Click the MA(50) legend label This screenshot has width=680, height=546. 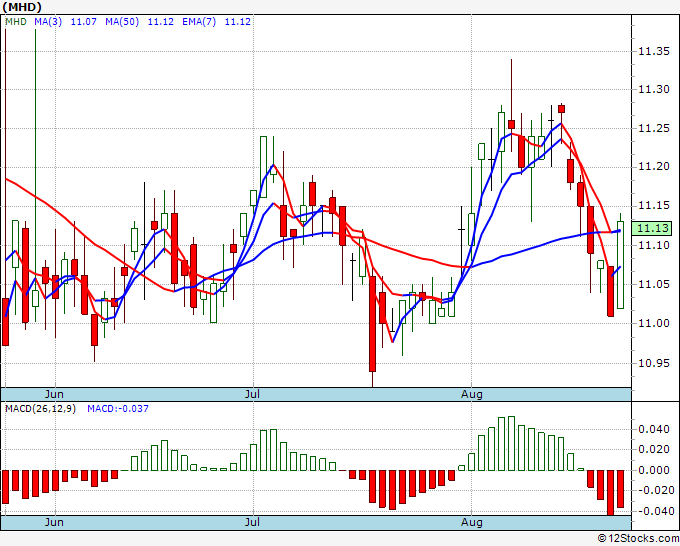point(122,22)
